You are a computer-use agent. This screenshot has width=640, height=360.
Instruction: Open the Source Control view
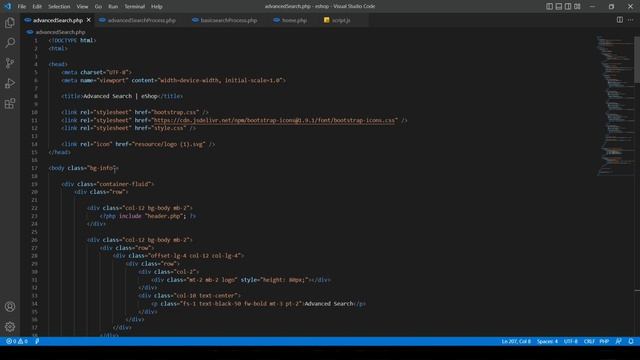(10, 63)
